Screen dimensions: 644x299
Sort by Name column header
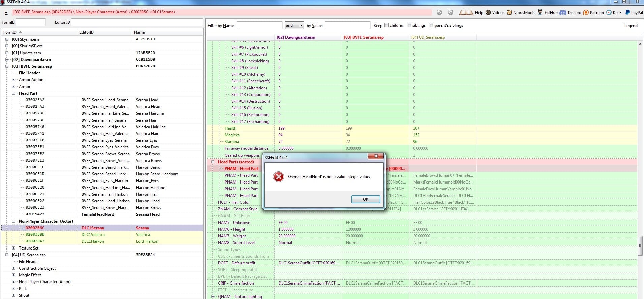click(167, 32)
